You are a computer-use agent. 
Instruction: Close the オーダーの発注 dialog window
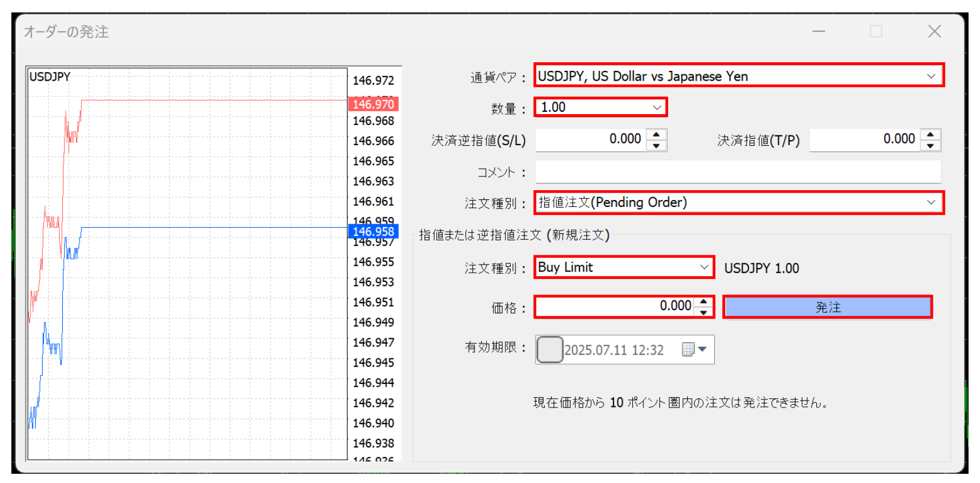click(934, 32)
